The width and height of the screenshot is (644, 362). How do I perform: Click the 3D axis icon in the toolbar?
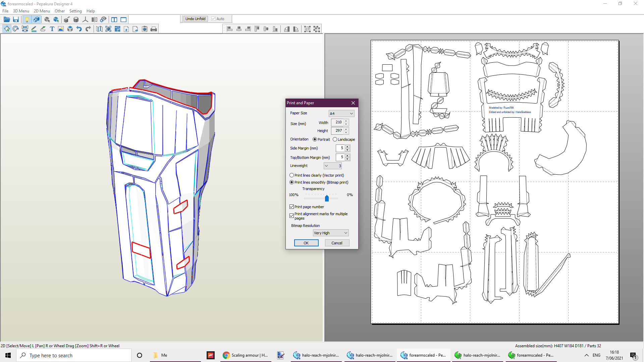(x=86, y=19)
